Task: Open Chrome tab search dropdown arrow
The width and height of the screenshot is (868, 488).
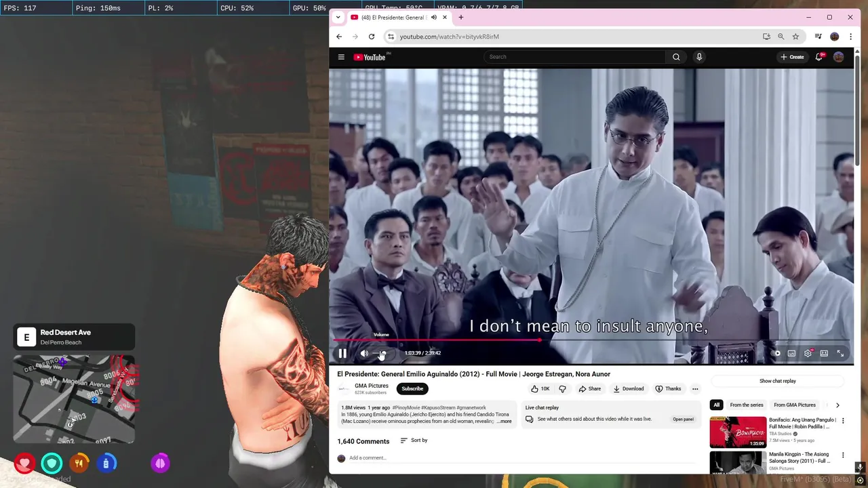Action: 338,17
